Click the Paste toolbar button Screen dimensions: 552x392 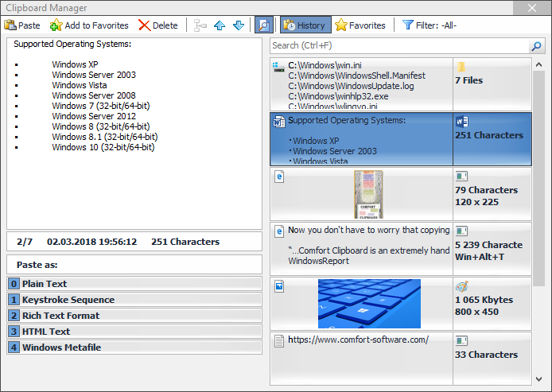tap(21, 25)
